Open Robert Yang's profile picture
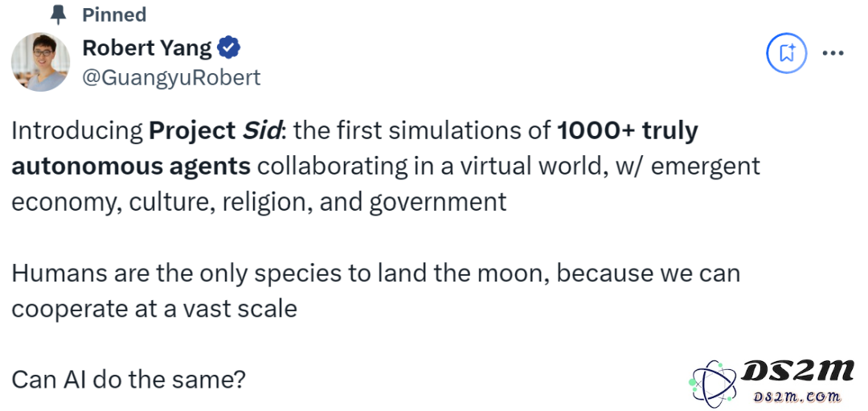Viewport: 868px width, 411px height. [40, 61]
